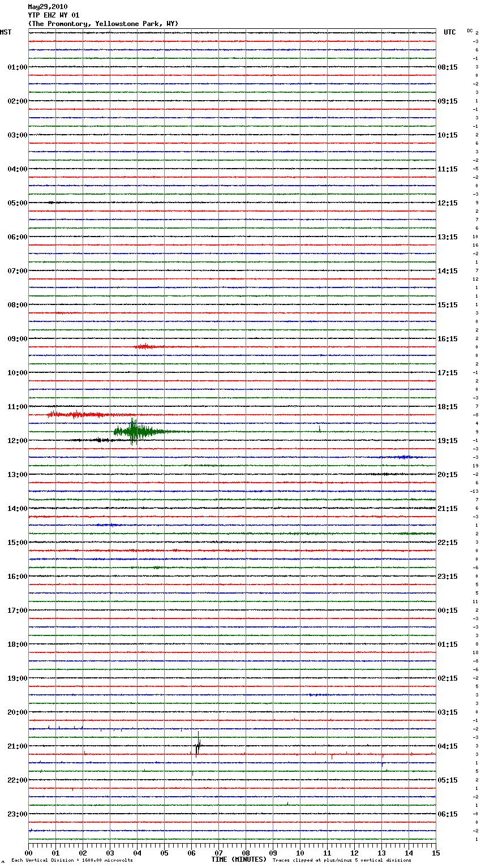481x868 pixels.
Task: Click the '21:00' MST time label
Action: (x=17, y=746)
